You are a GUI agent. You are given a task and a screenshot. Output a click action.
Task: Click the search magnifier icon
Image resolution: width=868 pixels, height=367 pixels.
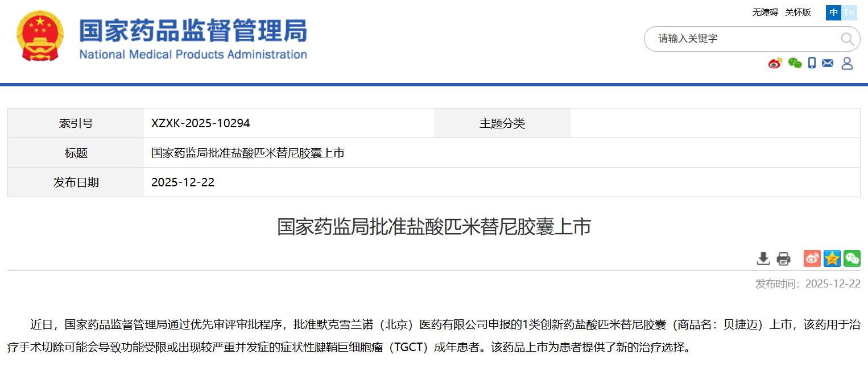[847, 39]
